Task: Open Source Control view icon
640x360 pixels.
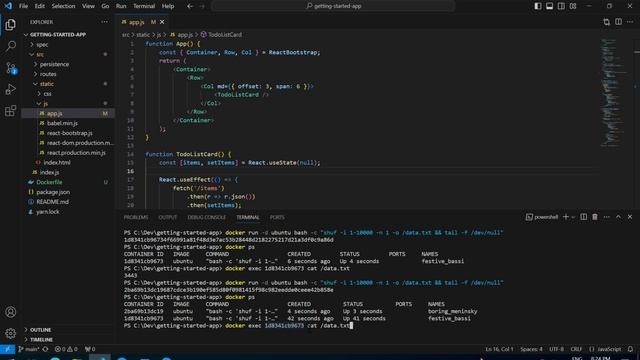Action: click(11, 68)
